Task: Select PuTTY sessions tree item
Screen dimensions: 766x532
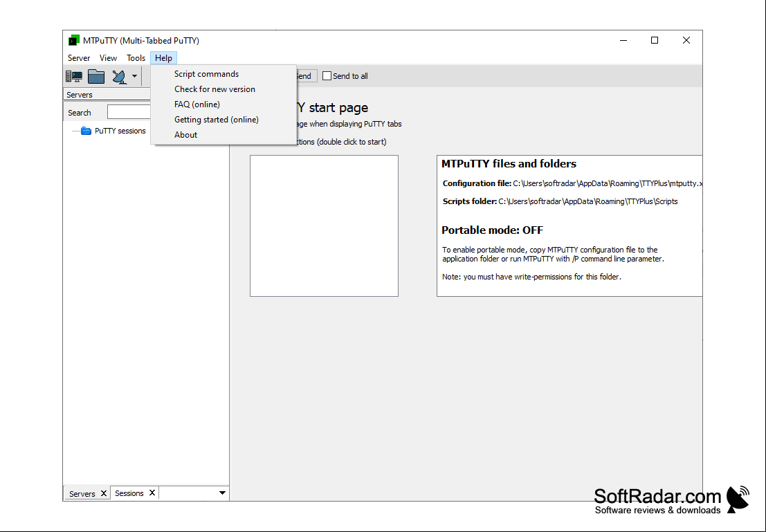Action: point(120,131)
